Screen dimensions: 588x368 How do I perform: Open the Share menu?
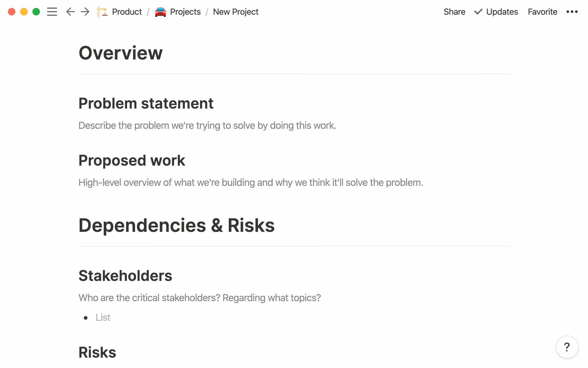point(454,12)
